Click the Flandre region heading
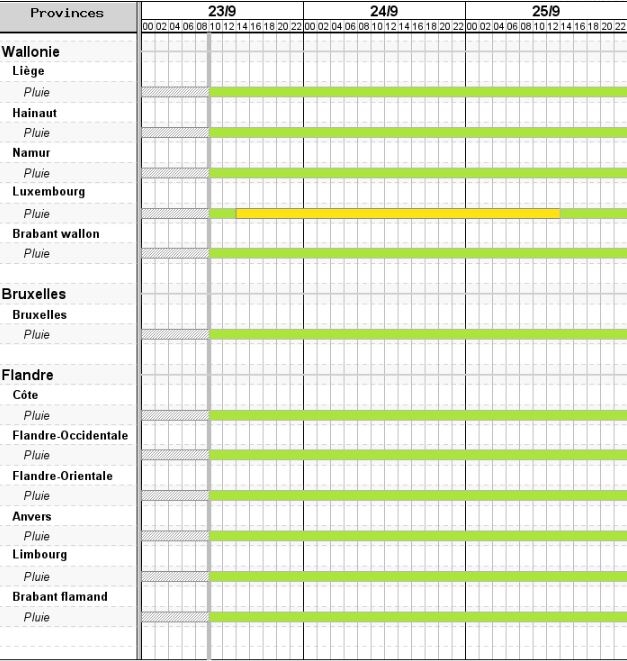 (x=28, y=375)
